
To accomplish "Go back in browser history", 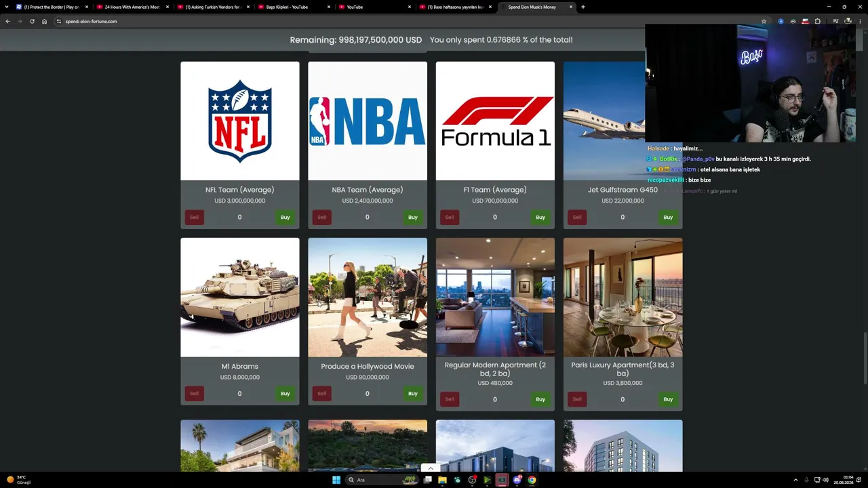I will pyautogui.click(x=7, y=21).
